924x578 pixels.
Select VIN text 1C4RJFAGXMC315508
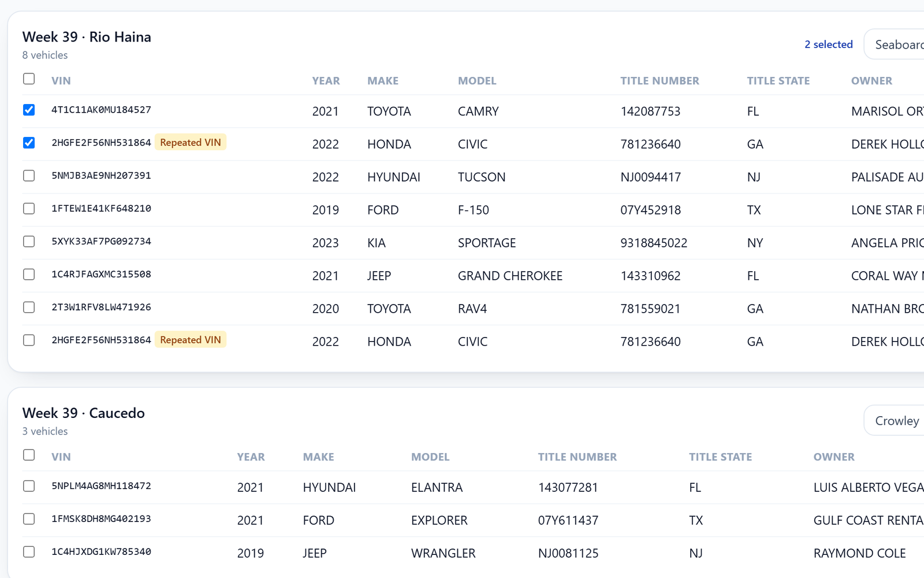[101, 275]
